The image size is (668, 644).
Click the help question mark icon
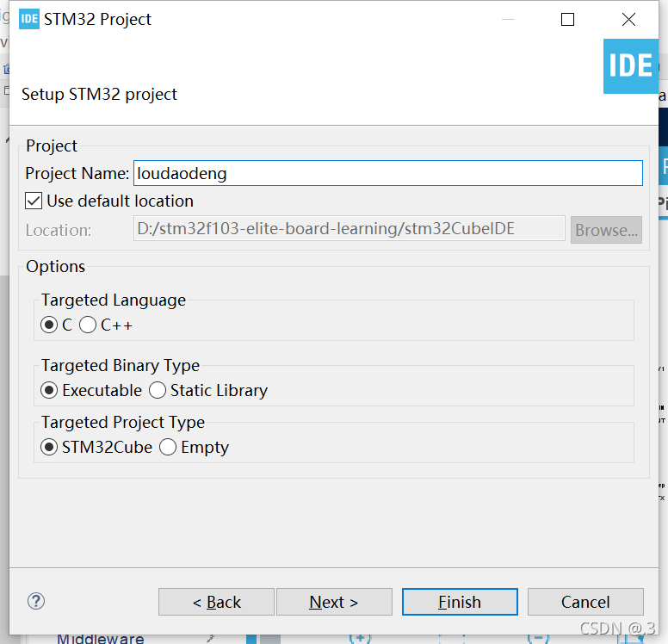pos(36,601)
